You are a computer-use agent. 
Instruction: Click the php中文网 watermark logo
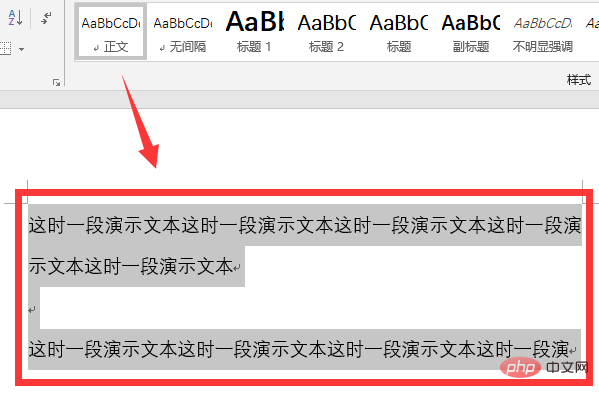[544, 368]
